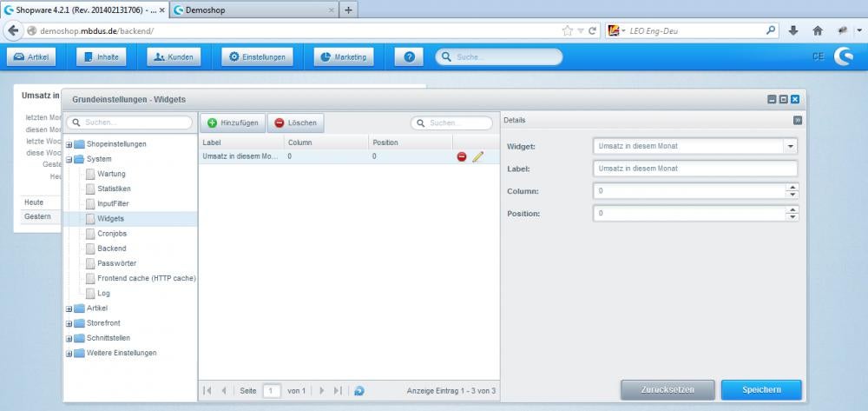The image size is (868, 411).
Task: Switch to the Demoshop browser tab
Action: (x=254, y=10)
